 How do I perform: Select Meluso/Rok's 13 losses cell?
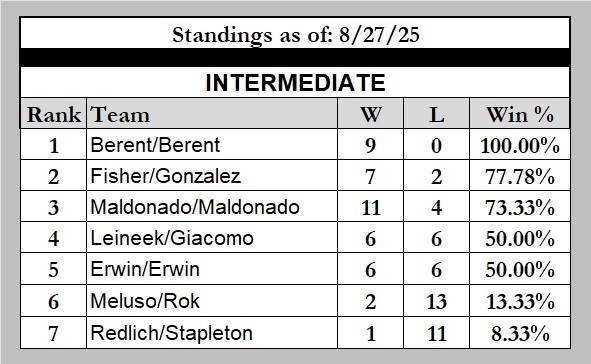click(436, 301)
